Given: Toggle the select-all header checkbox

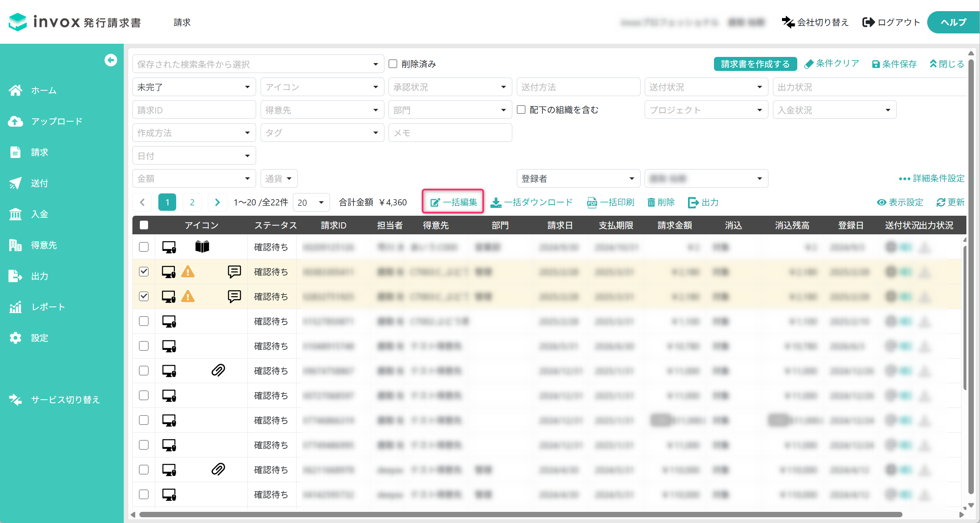Looking at the screenshot, I should pyautogui.click(x=144, y=225).
